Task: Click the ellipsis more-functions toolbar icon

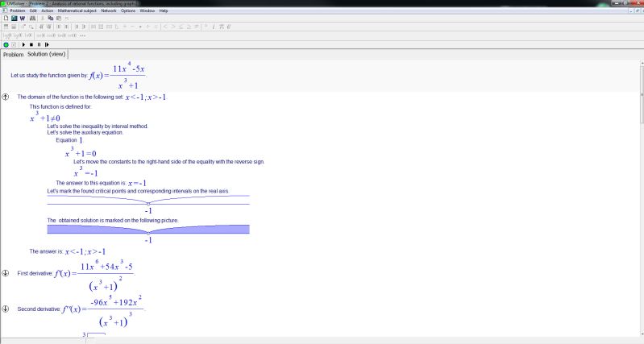Action: [x=82, y=35]
